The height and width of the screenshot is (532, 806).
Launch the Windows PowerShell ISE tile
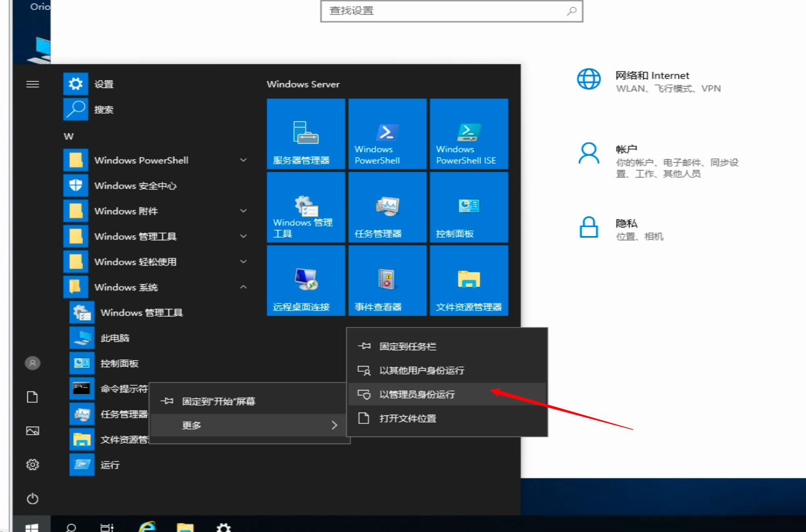469,134
